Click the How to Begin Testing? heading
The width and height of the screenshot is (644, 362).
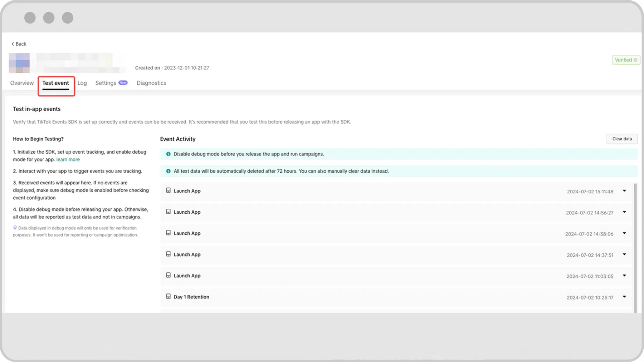pos(38,139)
